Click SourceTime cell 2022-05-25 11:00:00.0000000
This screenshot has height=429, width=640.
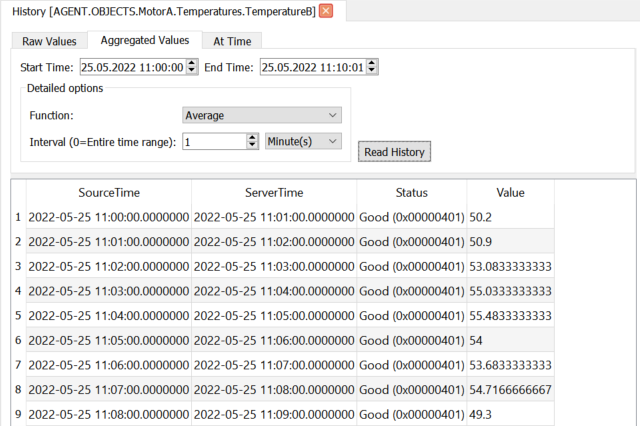(x=109, y=217)
